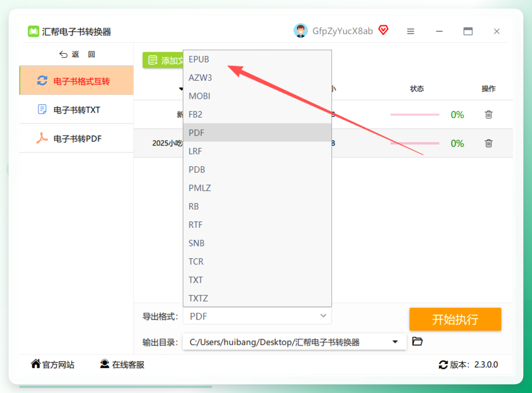The image size is (532, 393).
Task: Choose EPUB from format list
Action: point(257,59)
